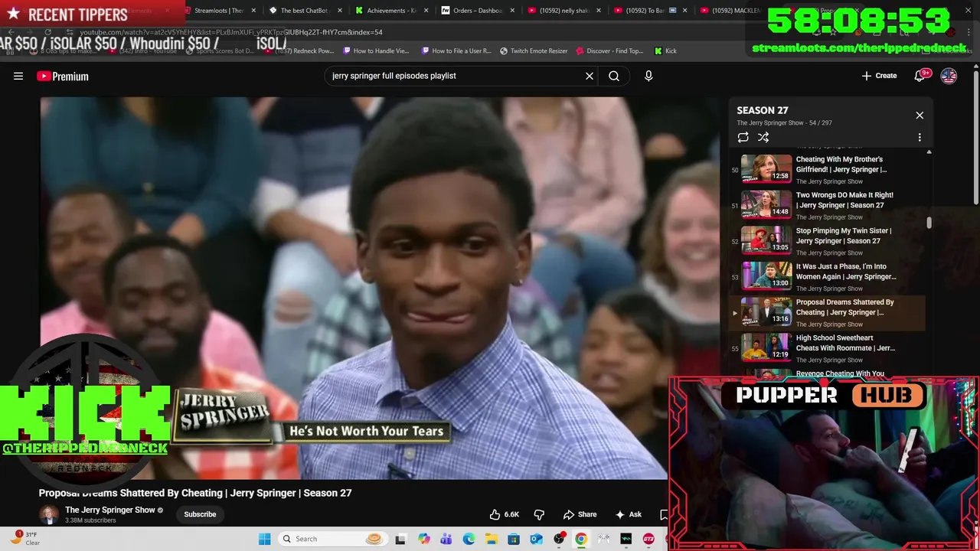Open OBS Studio taskbar icon
Viewport: 980px width, 551px height.
559,539
